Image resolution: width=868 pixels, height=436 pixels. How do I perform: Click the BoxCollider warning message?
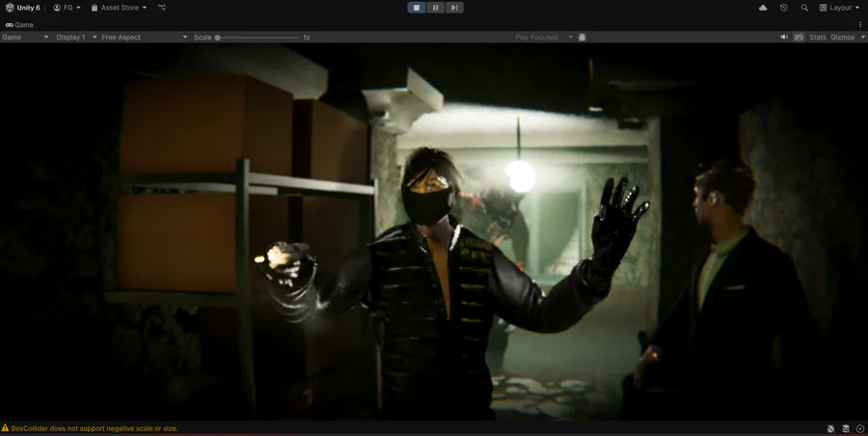[x=95, y=428]
